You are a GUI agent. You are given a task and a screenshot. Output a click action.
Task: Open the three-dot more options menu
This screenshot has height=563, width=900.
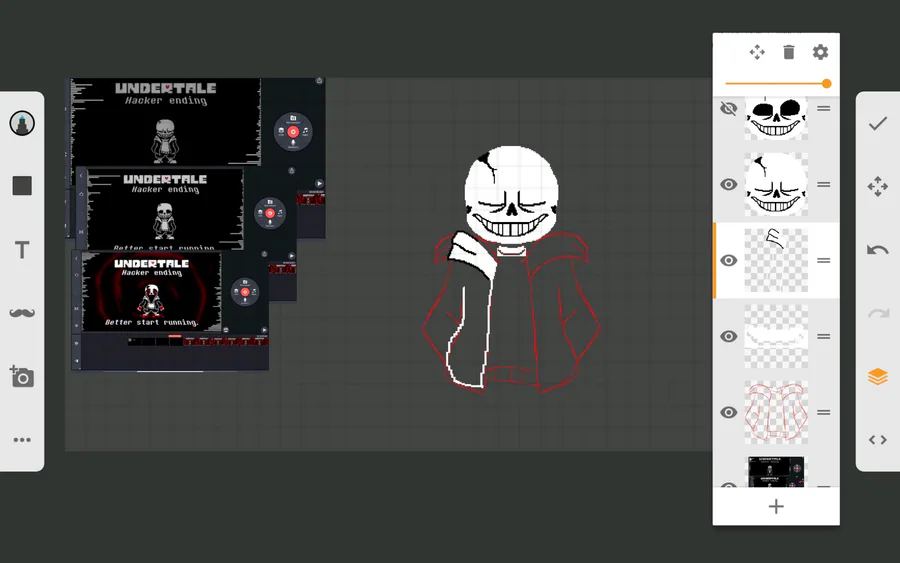tap(22, 440)
